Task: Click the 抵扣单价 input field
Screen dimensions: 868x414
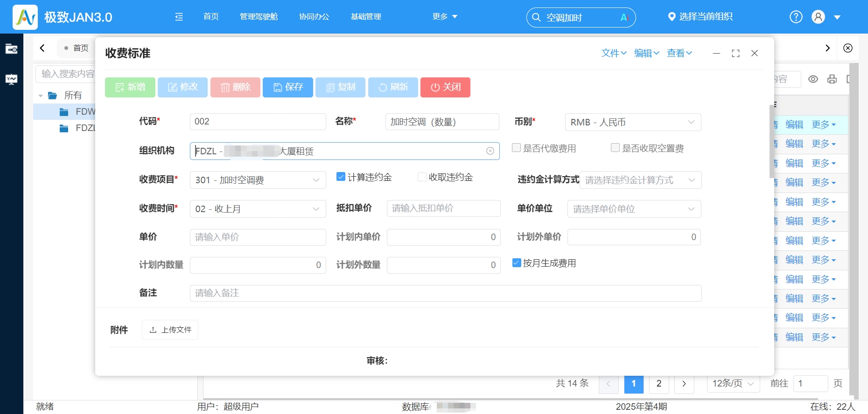Action: point(443,208)
